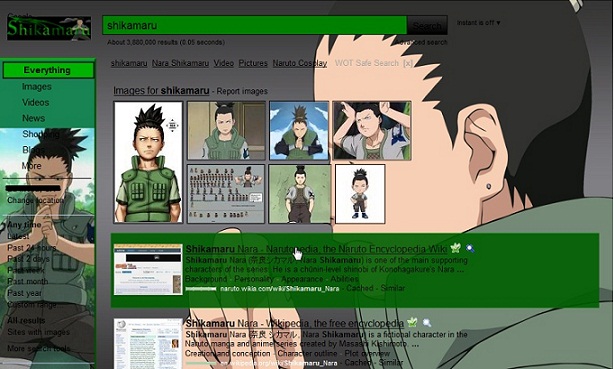
Task: Select the Everything search category
Action: 48,70
